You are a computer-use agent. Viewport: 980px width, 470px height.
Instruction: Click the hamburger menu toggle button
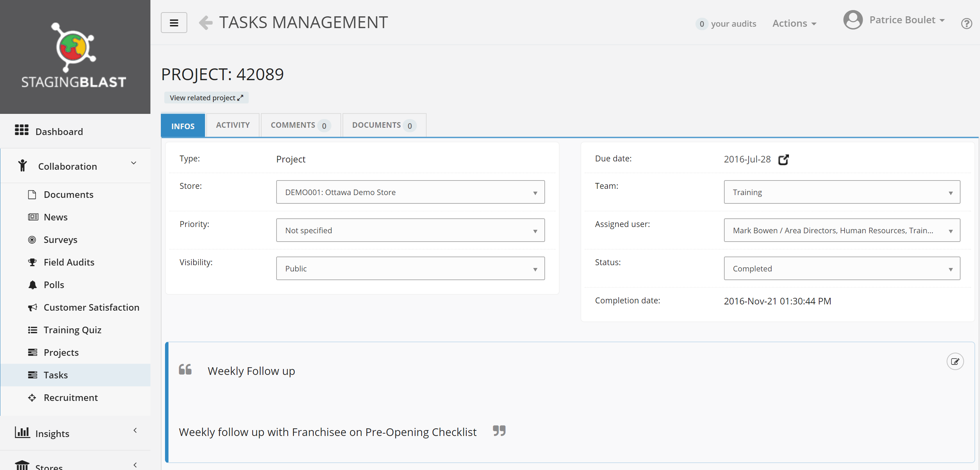[174, 23]
